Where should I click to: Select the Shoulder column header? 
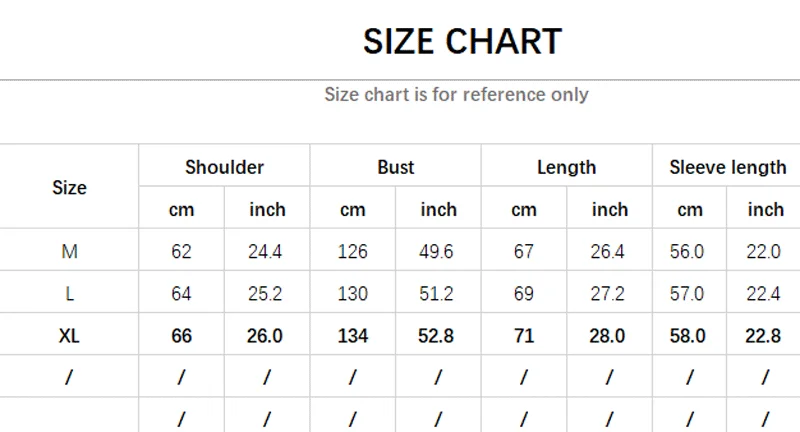click(x=224, y=167)
